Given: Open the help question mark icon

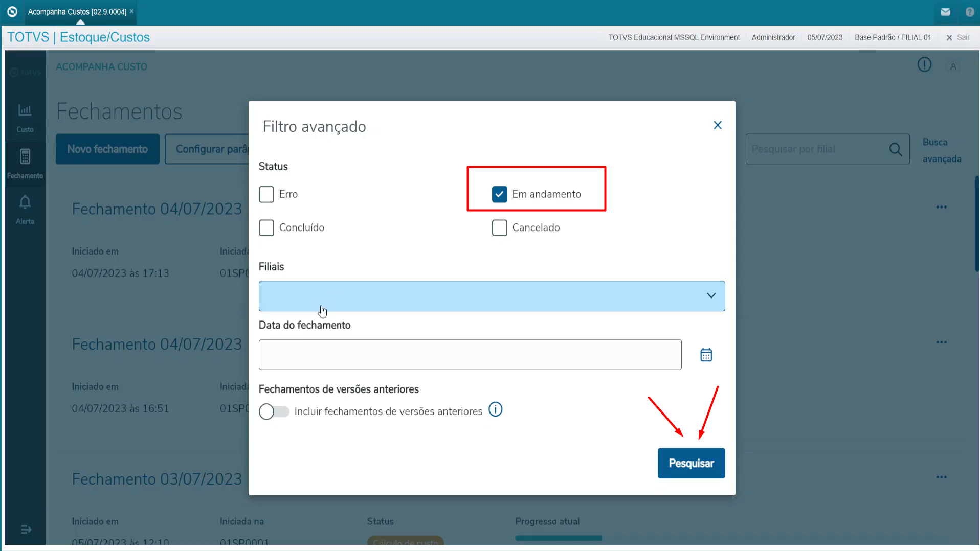Looking at the screenshot, I should 969,12.
